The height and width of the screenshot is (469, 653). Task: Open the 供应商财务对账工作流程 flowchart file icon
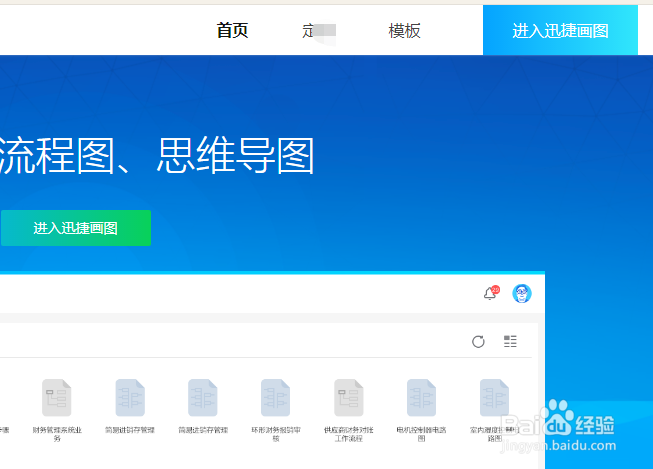coord(349,398)
